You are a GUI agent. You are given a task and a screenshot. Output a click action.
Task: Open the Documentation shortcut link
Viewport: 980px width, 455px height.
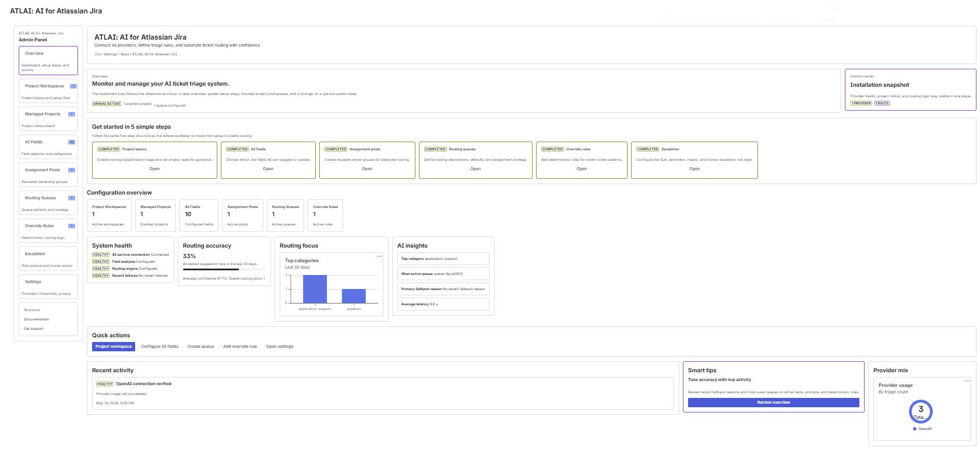click(x=36, y=319)
